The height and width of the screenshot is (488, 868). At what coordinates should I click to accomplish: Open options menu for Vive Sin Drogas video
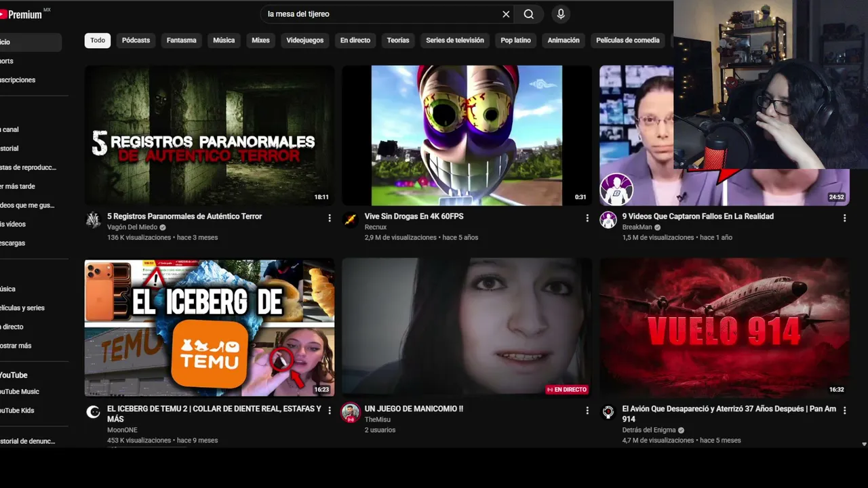[x=587, y=218]
